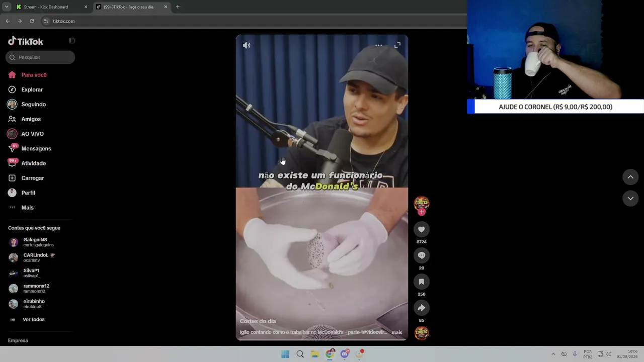Open Chrome from the taskbar

click(330, 354)
